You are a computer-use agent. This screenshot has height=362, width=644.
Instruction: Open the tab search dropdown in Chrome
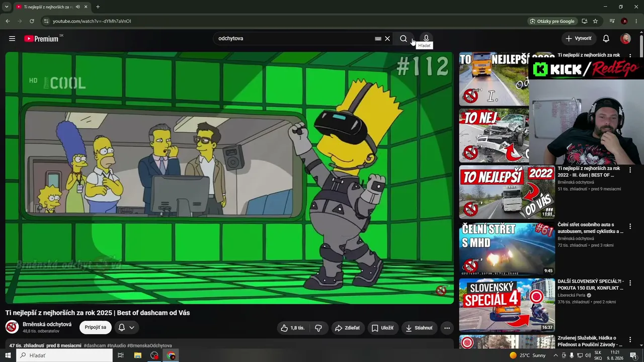click(7, 7)
